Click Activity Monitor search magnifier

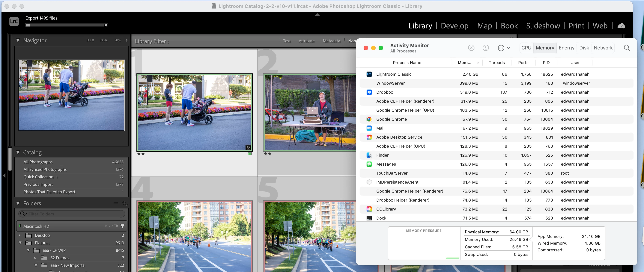(x=627, y=48)
